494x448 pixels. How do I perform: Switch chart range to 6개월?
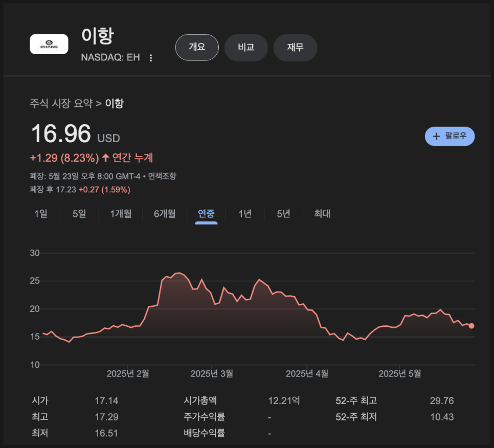pos(165,214)
